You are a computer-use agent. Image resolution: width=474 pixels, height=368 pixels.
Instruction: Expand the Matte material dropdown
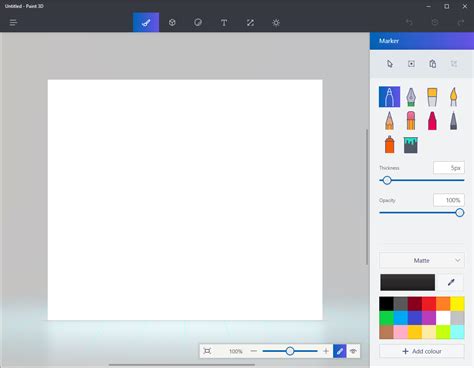[422, 260]
